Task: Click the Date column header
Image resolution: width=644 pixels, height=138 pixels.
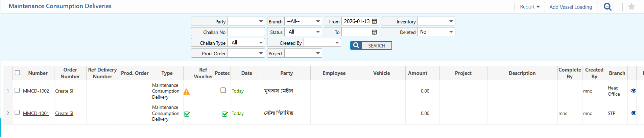Action: coord(247,73)
